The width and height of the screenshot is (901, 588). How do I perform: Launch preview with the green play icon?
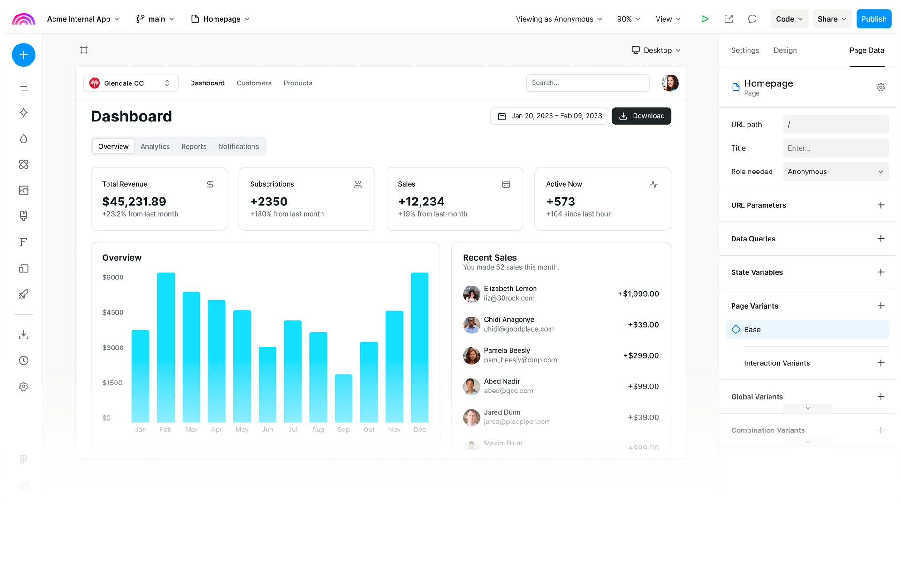coord(705,19)
